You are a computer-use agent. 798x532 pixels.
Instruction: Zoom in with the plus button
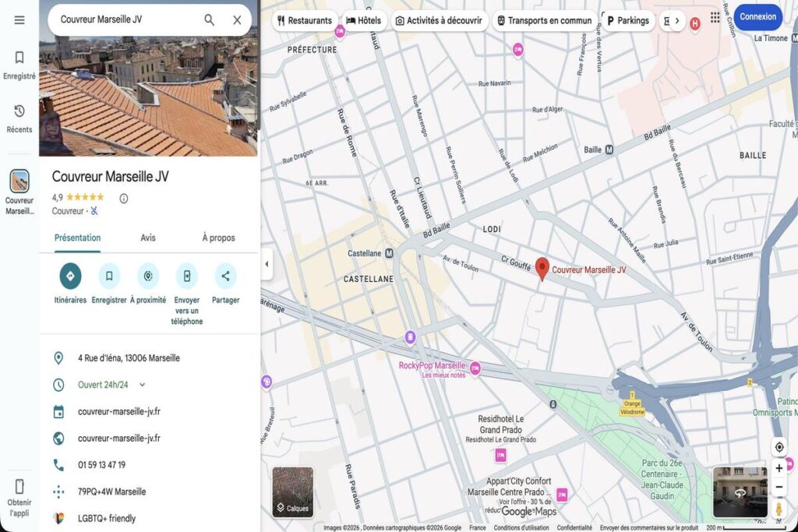(779, 468)
